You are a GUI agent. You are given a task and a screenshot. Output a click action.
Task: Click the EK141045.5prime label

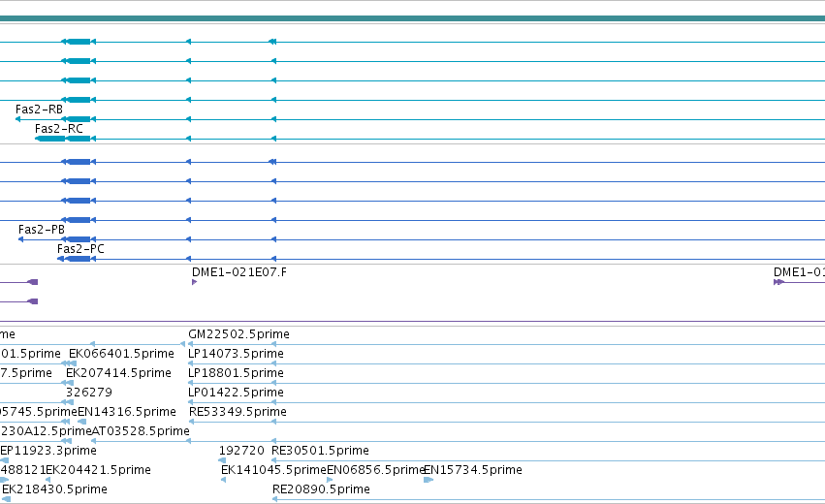274,470
